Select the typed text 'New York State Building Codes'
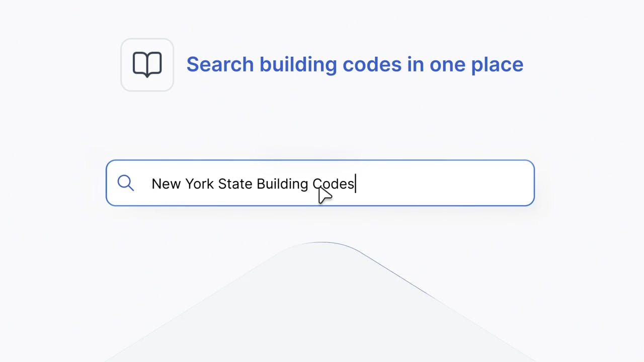644x362 pixels. point(253,184)
